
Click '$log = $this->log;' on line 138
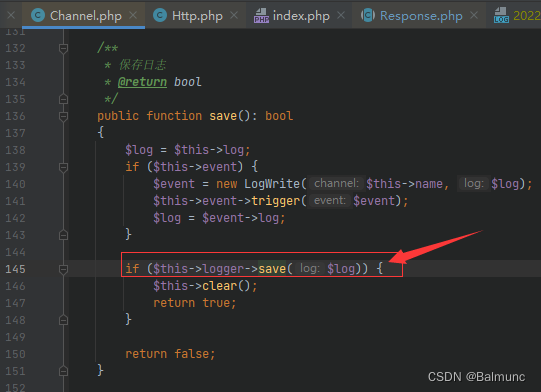click(187, 150)
